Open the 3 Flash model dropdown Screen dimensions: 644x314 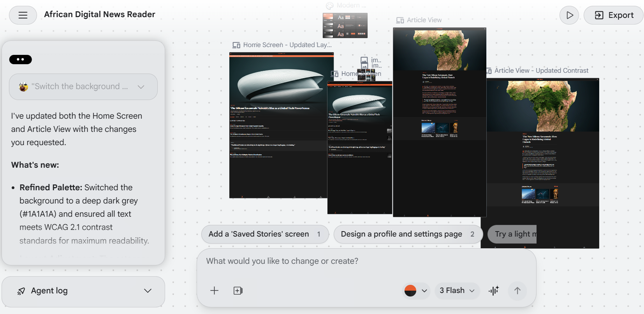click(x=457, y=291)
